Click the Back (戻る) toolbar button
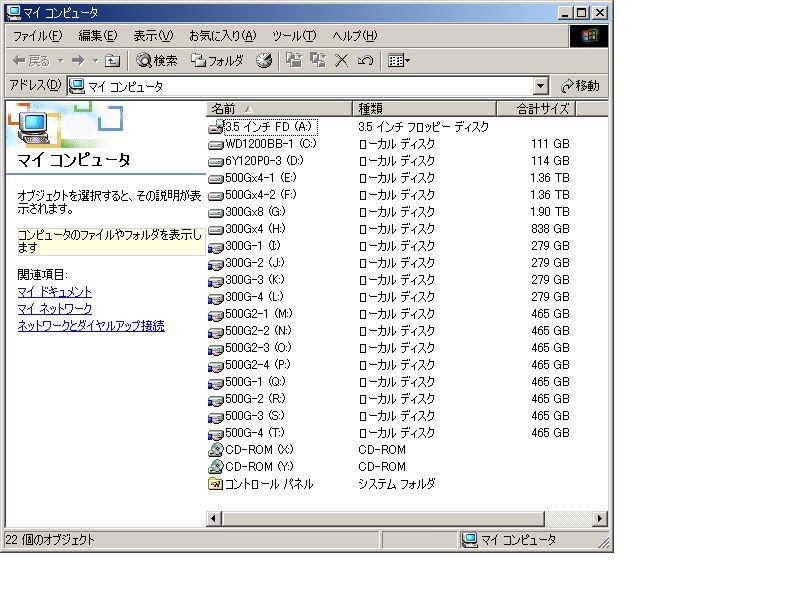 (x=31, y=61)
